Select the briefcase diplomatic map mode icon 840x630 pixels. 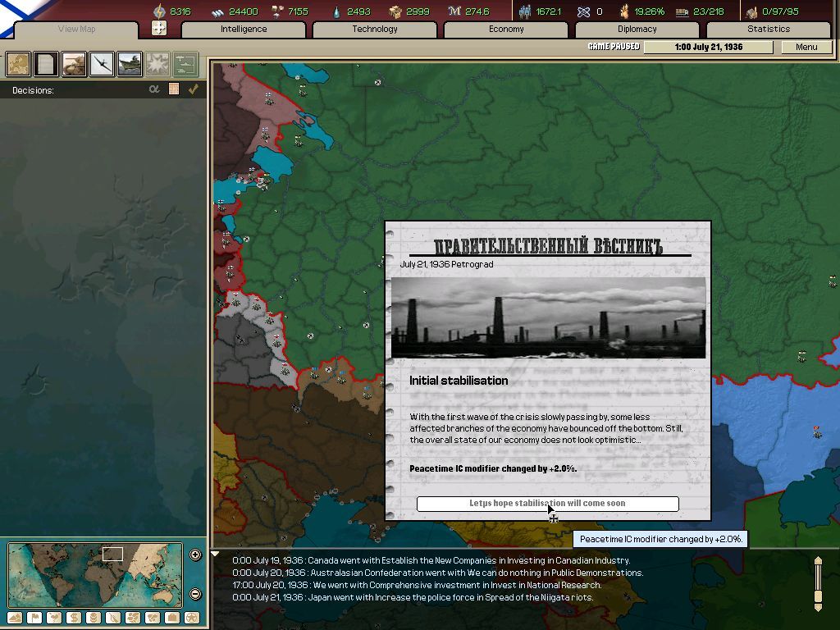pos(172,618)
